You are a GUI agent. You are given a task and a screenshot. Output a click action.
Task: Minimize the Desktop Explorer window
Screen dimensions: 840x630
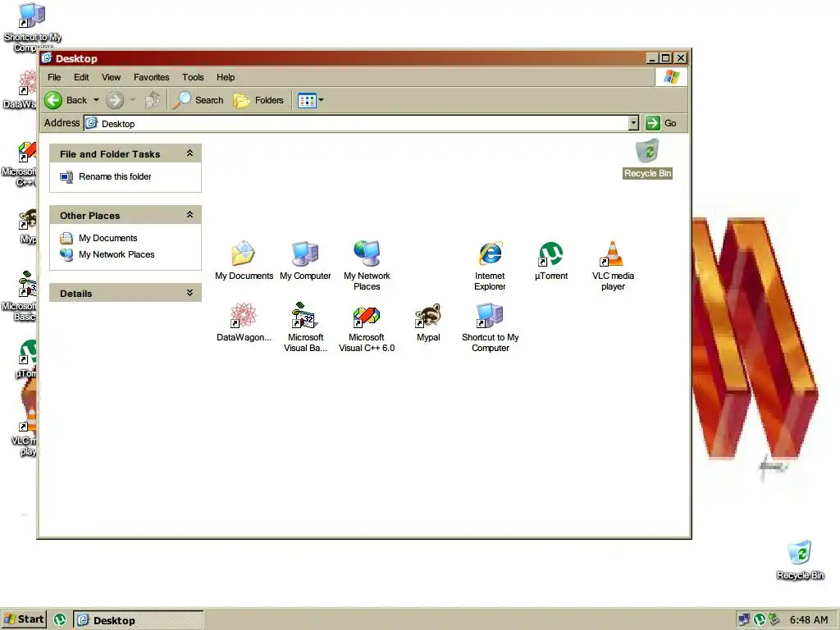pos(652,58)
